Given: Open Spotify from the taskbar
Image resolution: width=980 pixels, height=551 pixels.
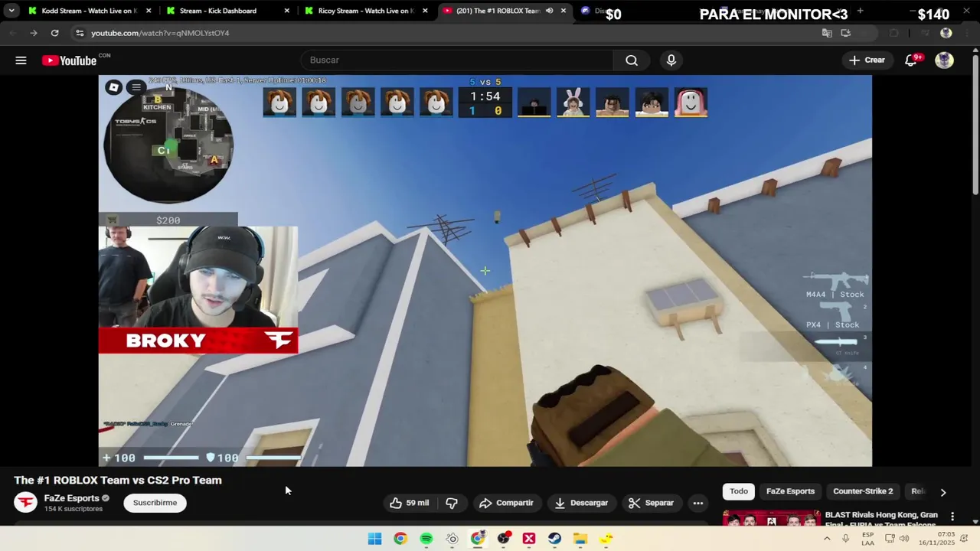Looking at the screenshot, I should [426, 539].
